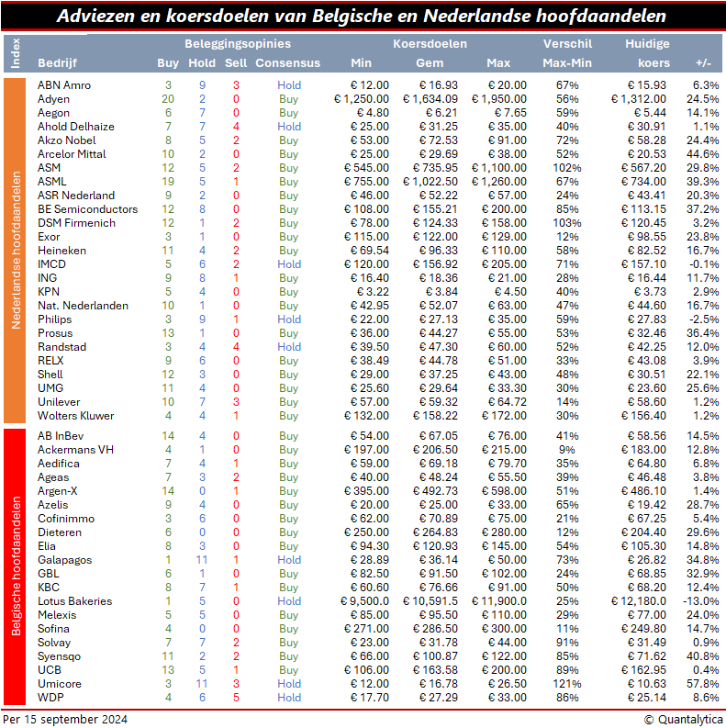The image size is (726, 728).
Task: Click Lotus Bakeries current price € 12,180.0
Action: [638, 601]
